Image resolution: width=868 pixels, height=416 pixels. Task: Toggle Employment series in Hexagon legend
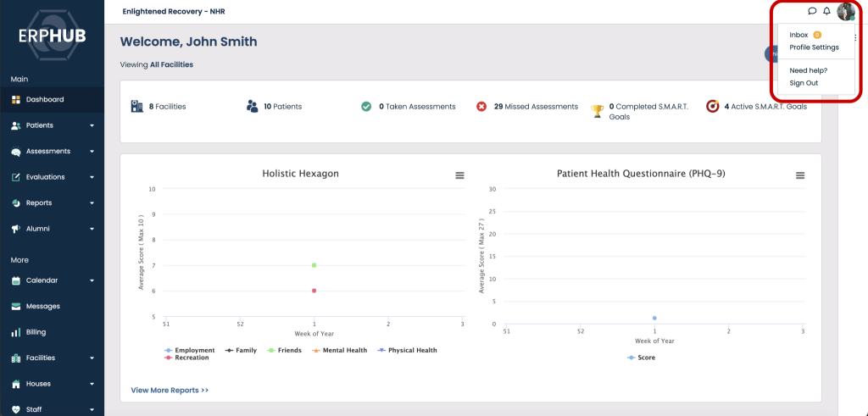pyautogui.click(x=189, y=350)
